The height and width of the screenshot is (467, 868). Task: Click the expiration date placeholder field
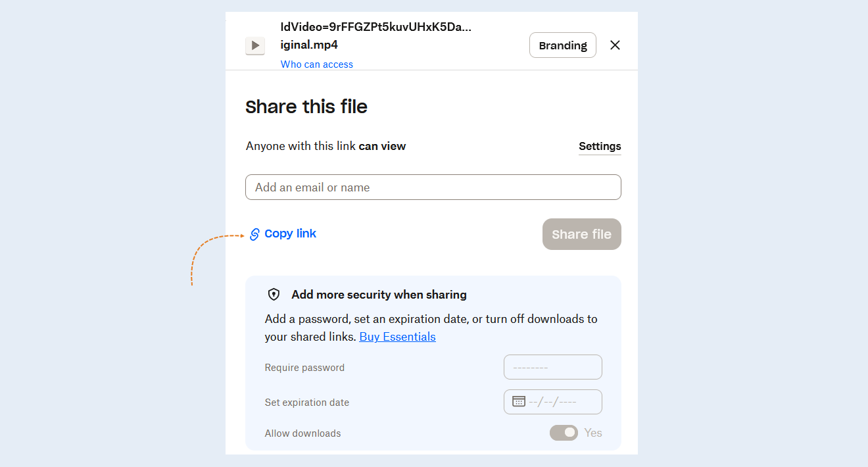(x=553, y=402)
